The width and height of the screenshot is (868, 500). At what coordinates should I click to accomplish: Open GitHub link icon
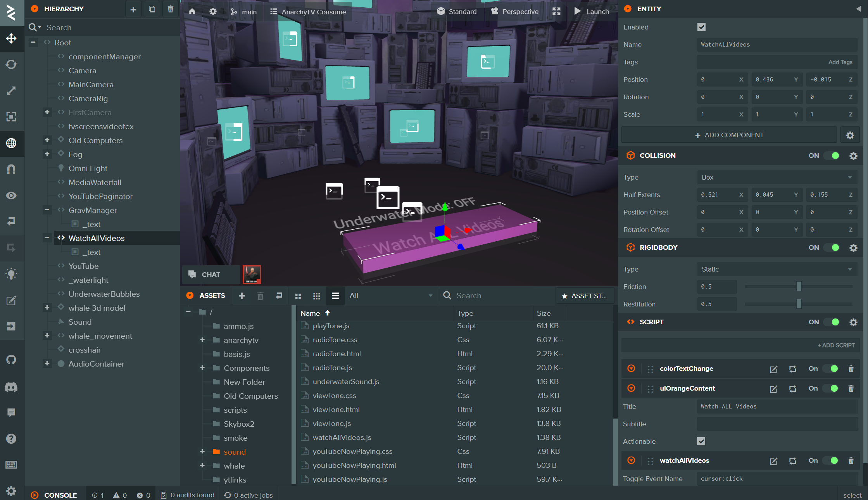pos(11,360)
